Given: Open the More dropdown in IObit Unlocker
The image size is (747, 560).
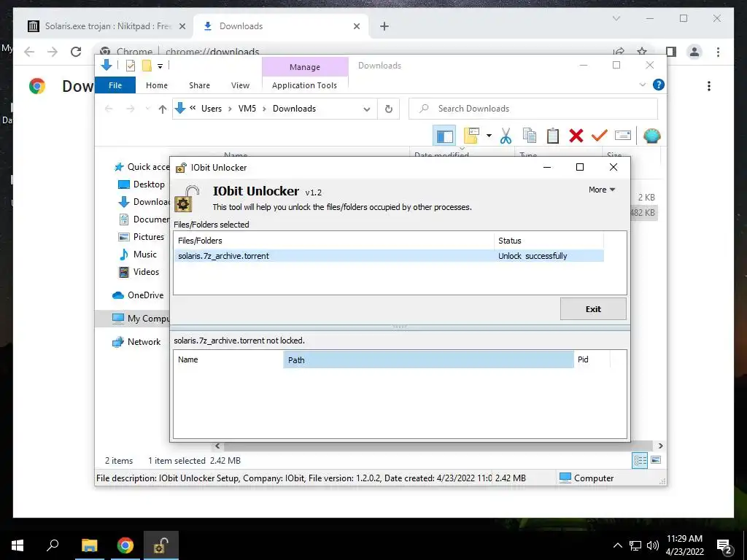Looking at the screenshot, I should coord(602,190).
